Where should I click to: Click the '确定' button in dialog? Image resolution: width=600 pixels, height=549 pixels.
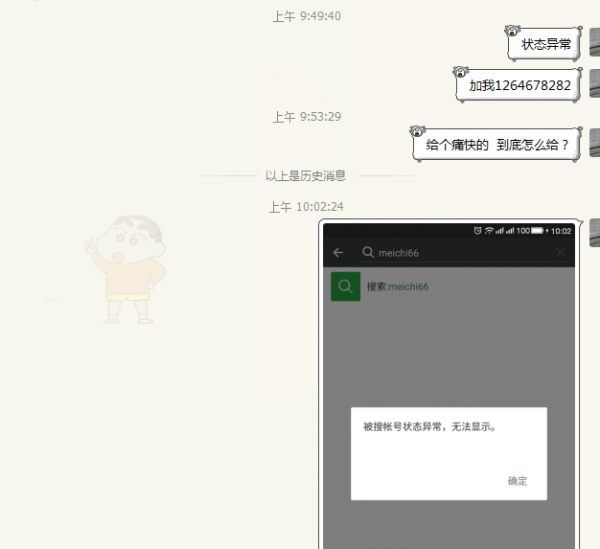click(517, 481)
